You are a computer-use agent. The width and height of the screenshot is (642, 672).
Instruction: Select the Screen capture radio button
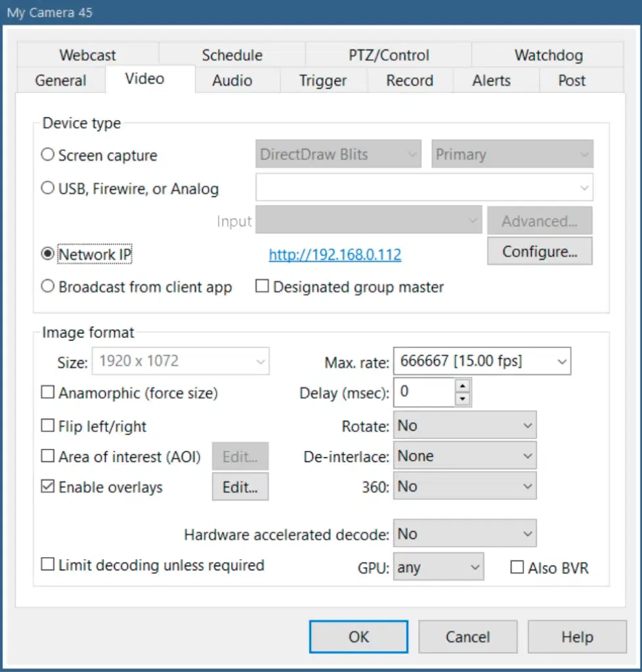click(x=47, y=156)
